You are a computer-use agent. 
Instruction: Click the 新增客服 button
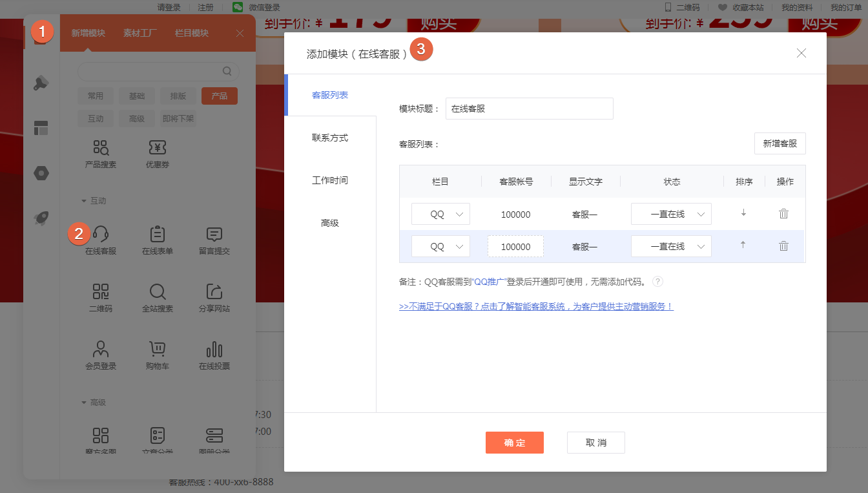780,143
